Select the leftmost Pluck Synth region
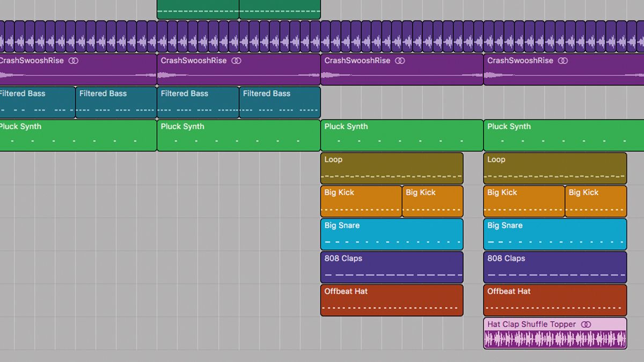Screen dimensions: 644x362 point(78,135)
